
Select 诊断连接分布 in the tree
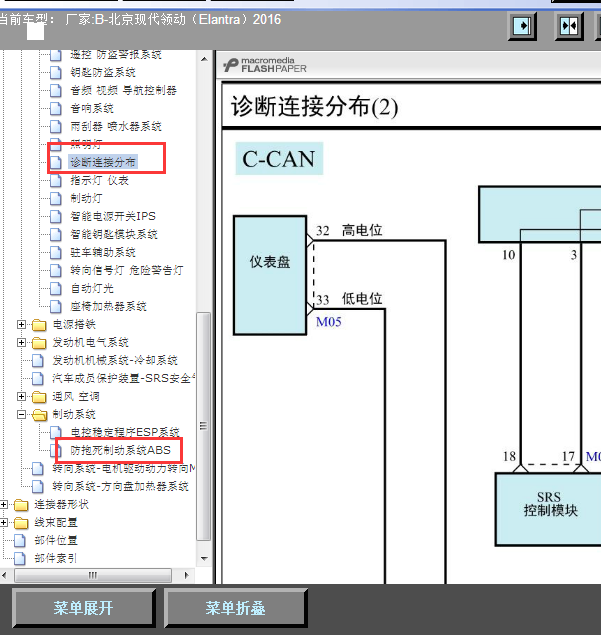coord(103,162)
